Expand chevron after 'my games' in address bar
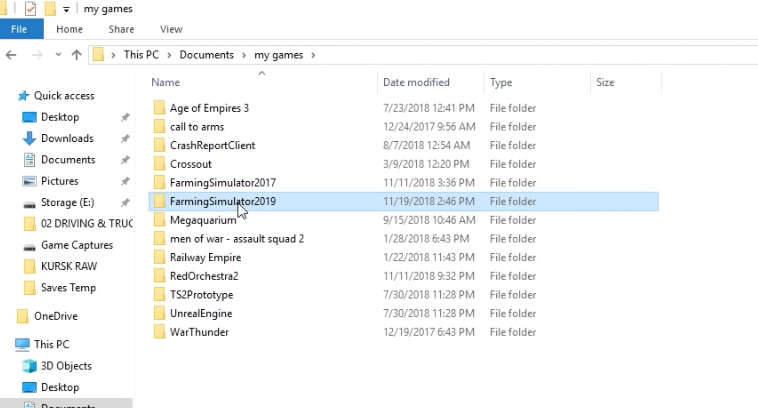This screenshot has width=758, height=408. (313, 55)
